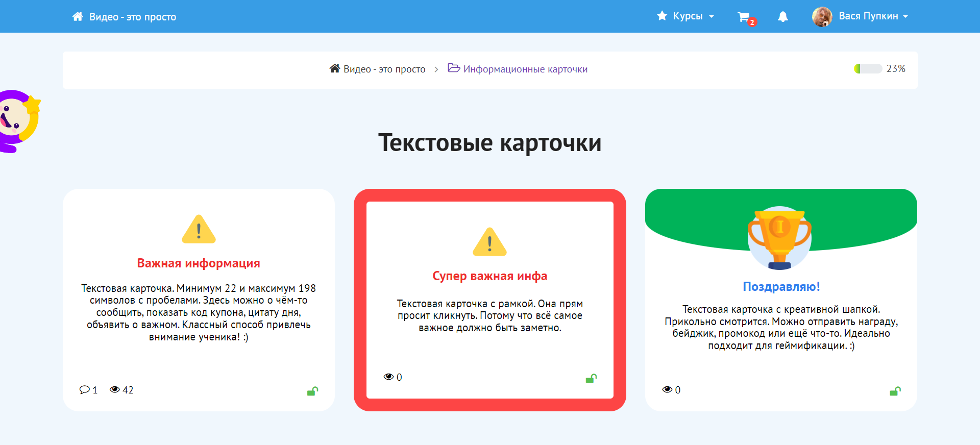Toggle the green unlock icon on trophy card
The height and width of the screenshot is (445, 980).
point(895,391)
